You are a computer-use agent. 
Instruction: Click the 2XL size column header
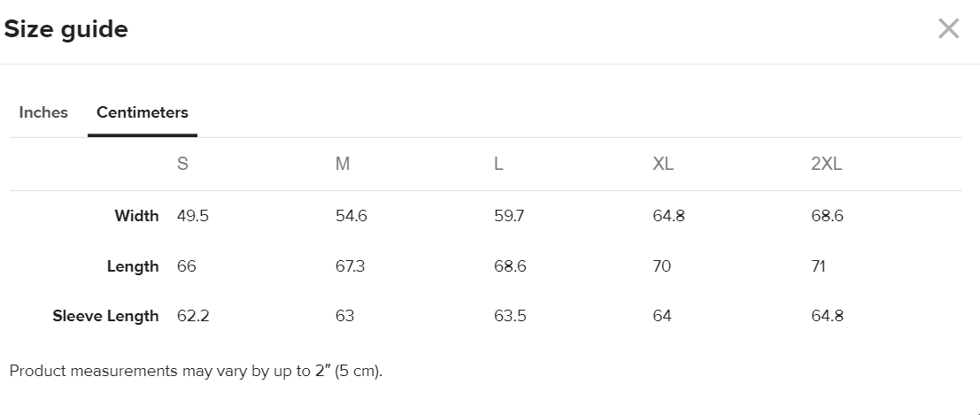click(x=826, y=165)
